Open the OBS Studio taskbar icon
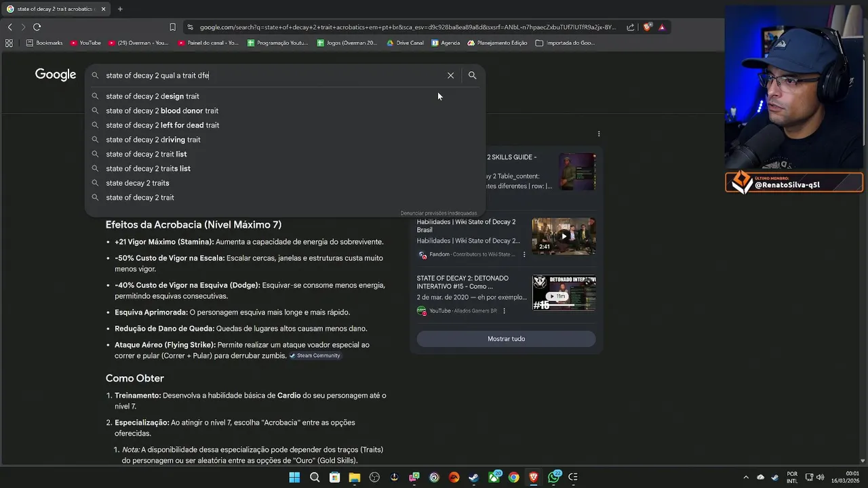This screenshot has width=868, height=488. [374, 477]
